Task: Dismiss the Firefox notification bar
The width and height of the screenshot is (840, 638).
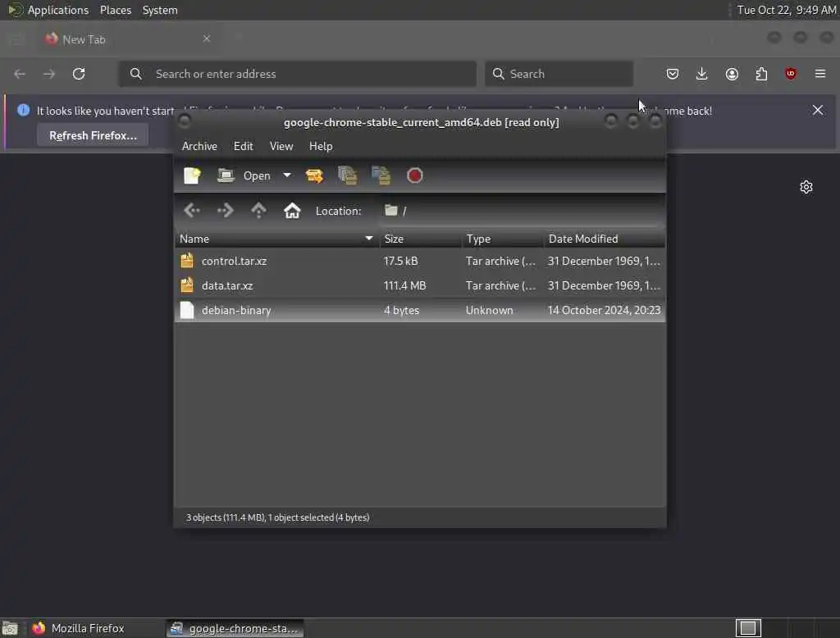Action: [x=818, y=110]
